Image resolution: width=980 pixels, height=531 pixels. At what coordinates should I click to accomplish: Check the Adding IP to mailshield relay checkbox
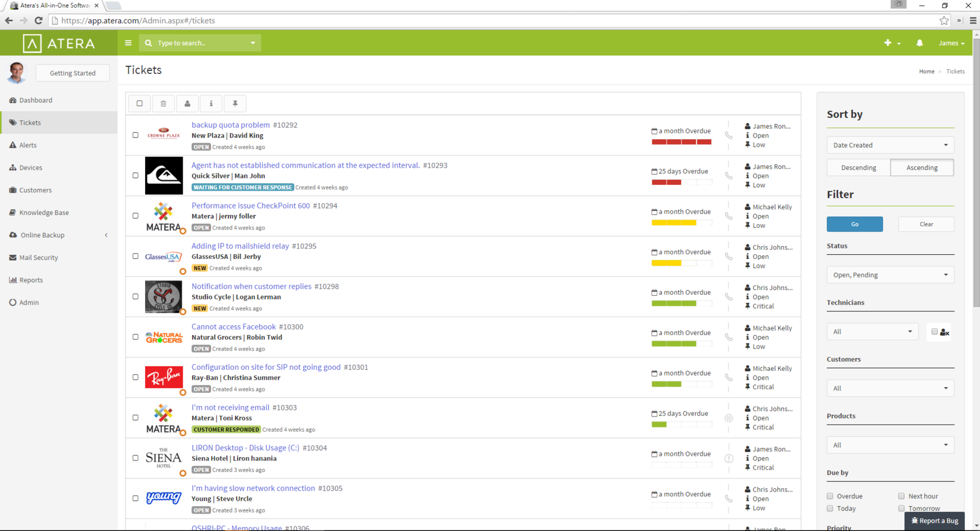(x=135, y=257)
